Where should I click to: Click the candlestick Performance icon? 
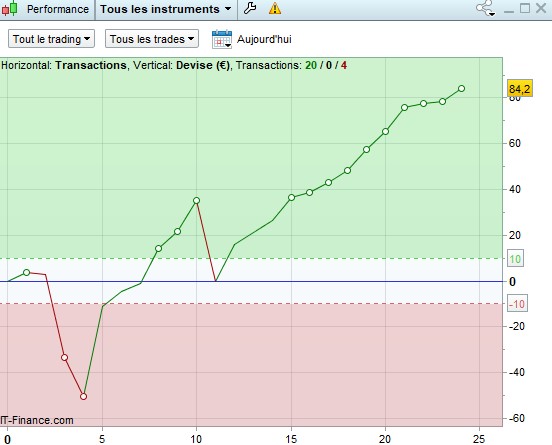point(10,8)
